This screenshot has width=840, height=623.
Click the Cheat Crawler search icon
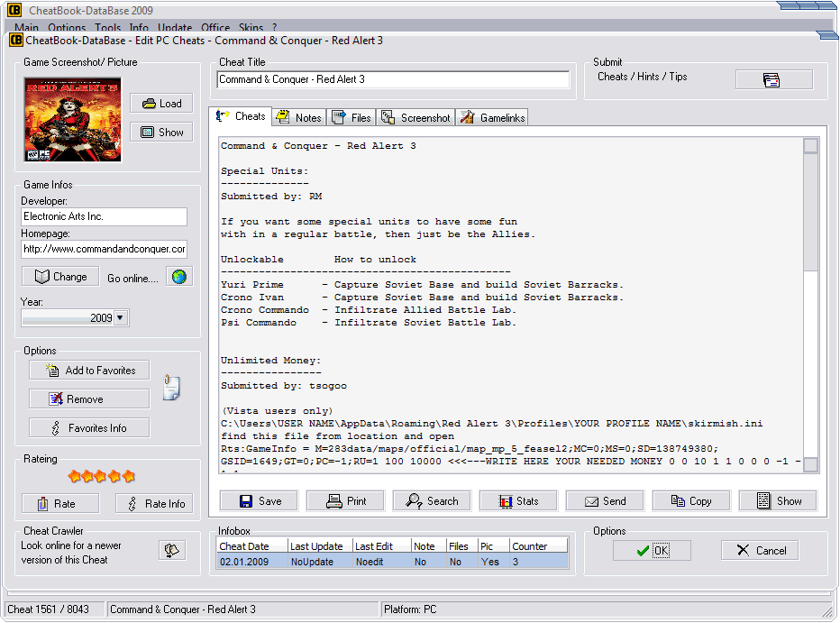pos(172,550)
